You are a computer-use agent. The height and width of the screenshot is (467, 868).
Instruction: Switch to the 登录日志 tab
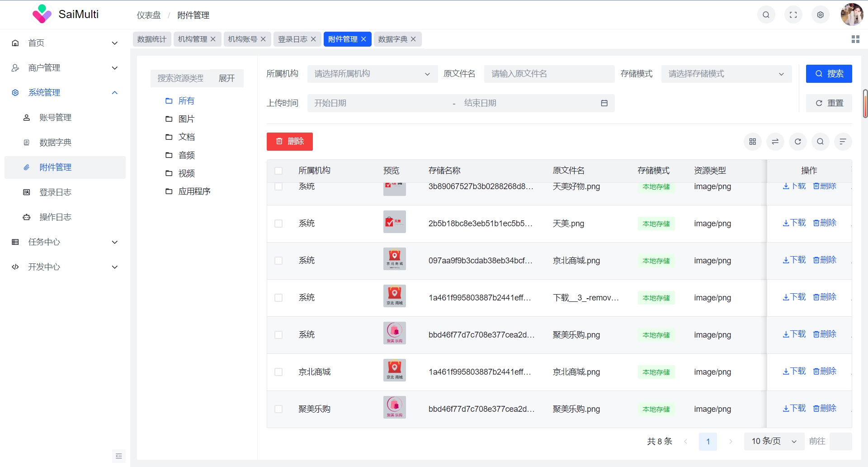click(x=292, y=39)
